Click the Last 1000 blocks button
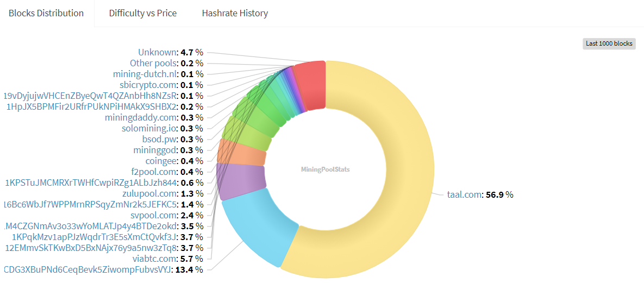 click(x=609, y=43)
